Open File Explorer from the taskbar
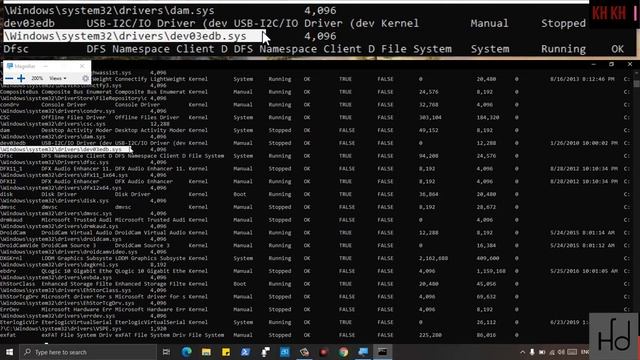The image size is (640, 360). click(x=206, y=352)
